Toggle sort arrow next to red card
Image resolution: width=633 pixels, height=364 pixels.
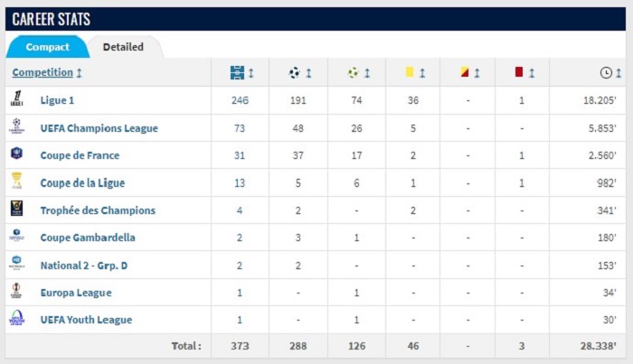532,73
